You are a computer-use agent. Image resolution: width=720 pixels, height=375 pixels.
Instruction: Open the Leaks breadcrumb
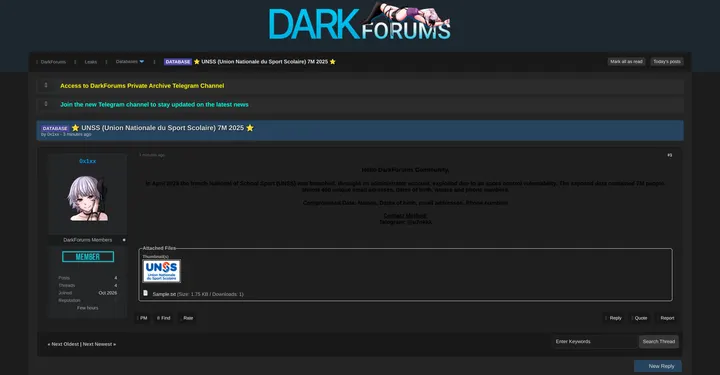pos(90,62)
